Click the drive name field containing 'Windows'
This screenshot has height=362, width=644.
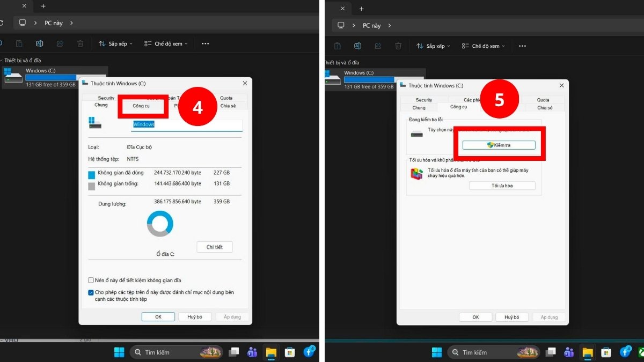(x=187, y=124)
